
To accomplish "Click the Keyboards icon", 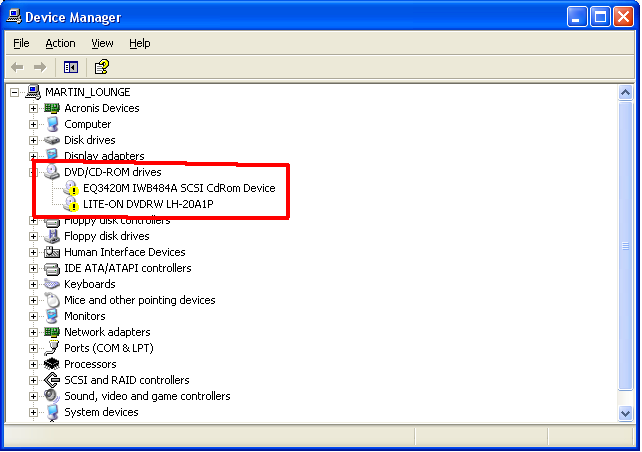I will point(52,284).
